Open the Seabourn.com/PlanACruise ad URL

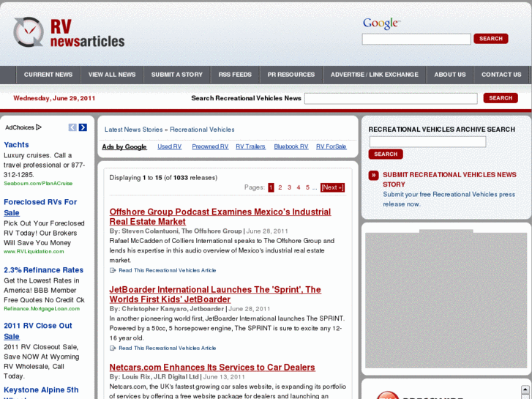pos(38,183)
